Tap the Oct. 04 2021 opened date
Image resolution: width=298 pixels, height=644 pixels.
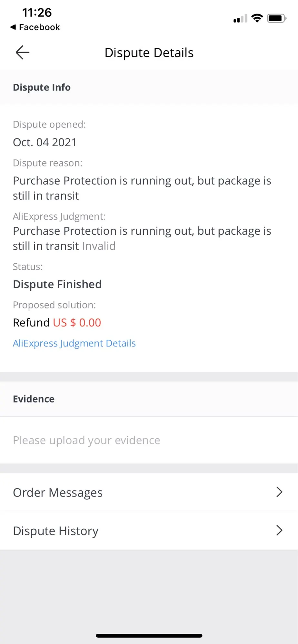coord(45,142)
